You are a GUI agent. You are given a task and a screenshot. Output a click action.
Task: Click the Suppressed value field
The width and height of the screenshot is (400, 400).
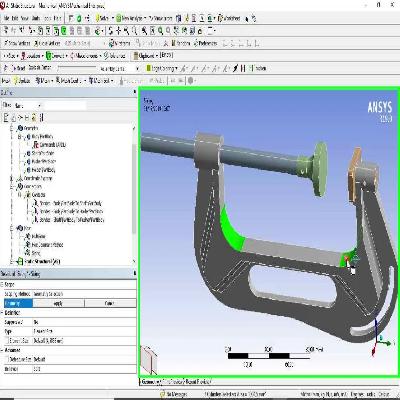coord(84,322)
